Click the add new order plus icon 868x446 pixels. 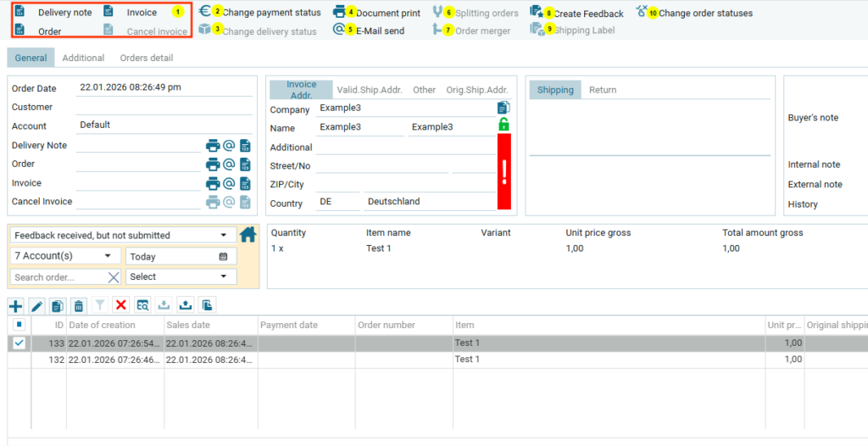click(15, 305)
